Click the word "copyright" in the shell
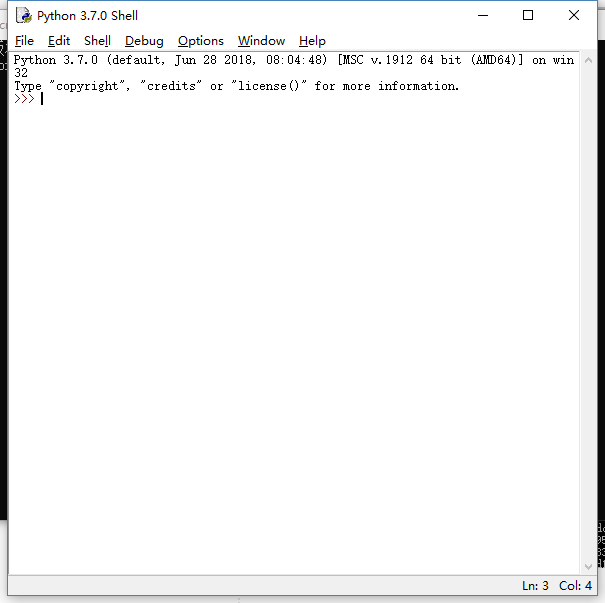The width and height of the screenshot is (605, 603). [87, 86]
